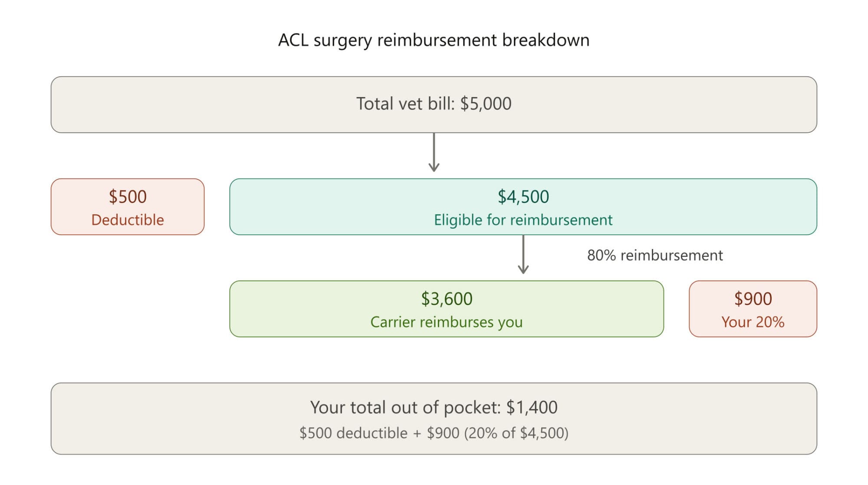Screen dimensions: 868x485
Task: Select the 'Your total out of pocket' box
Action: pyautogui.click(x=434, y=419)
